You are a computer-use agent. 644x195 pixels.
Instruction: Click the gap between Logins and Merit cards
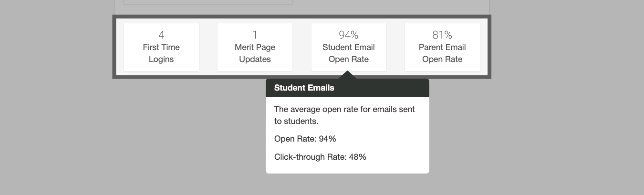click(x=208, y=48)
